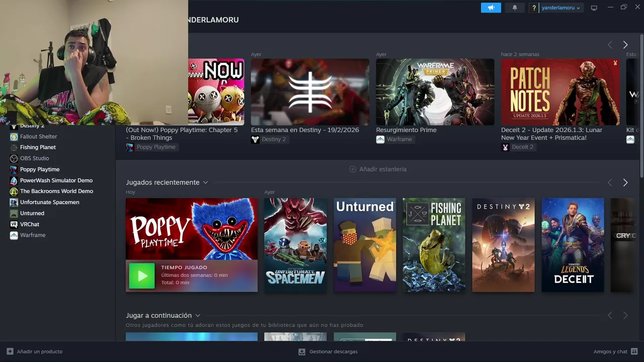Click the Unfortunate Spacemen sidebar icon
Image resolution: width=644 pixels, height=362 pixels.
[14, 202]
